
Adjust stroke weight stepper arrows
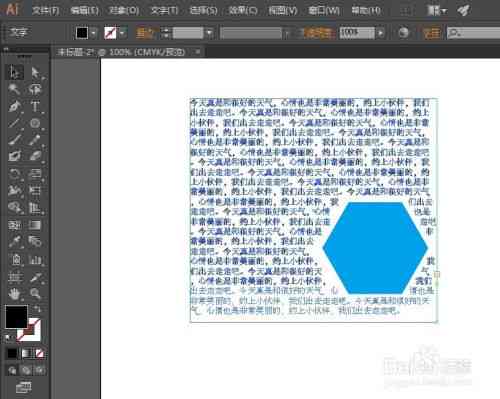(x=166, y=33)
